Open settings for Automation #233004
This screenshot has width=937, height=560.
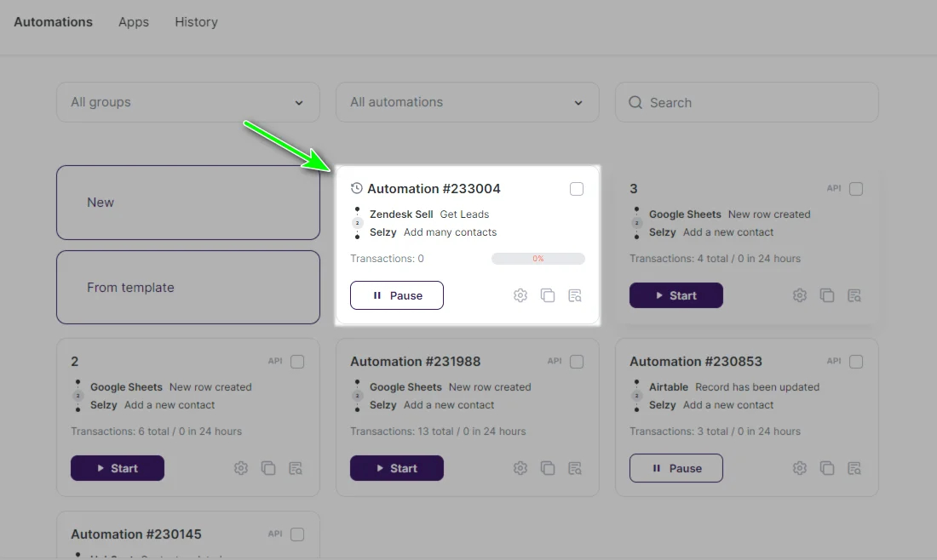click(x=520, y=294)
